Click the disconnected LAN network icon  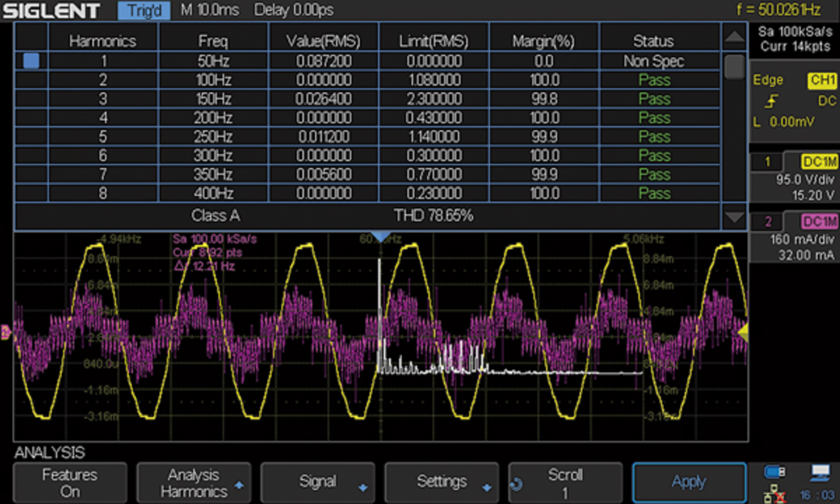pyautogui.click(x=774, y=494)
